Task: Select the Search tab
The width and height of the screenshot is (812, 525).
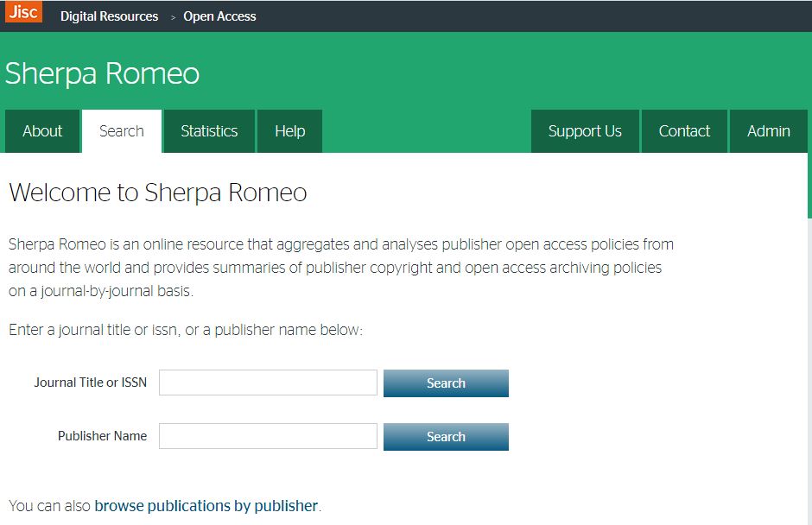Action: (x=122, y=131)
